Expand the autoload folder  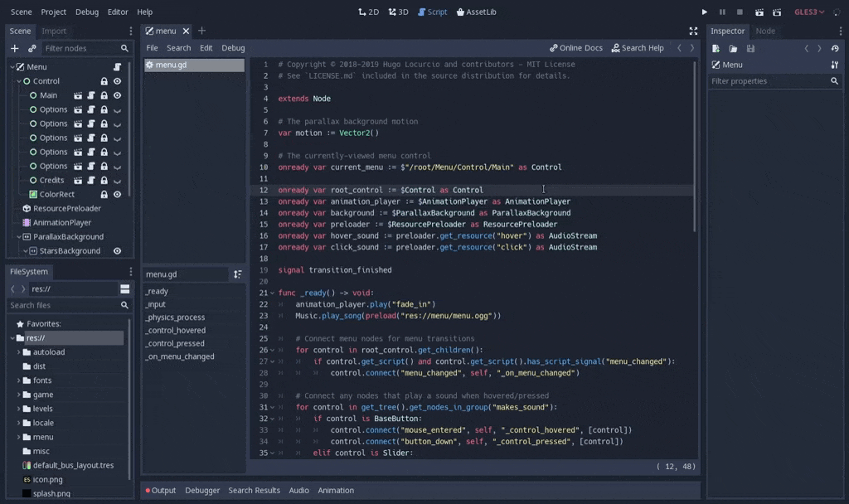click(x=19, y=352)
